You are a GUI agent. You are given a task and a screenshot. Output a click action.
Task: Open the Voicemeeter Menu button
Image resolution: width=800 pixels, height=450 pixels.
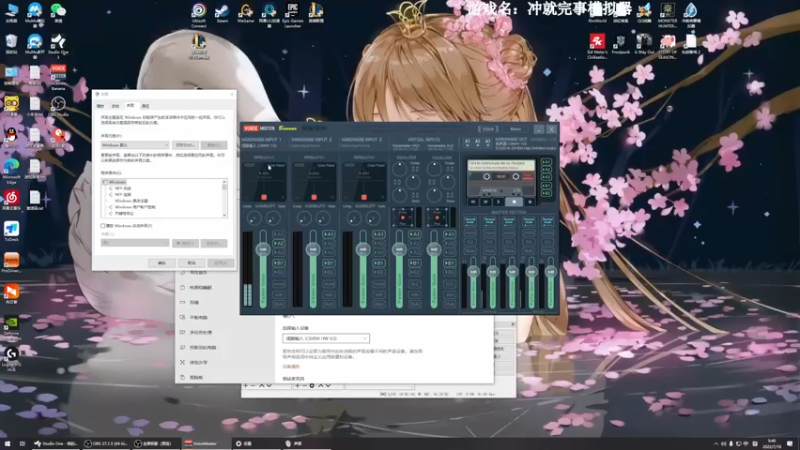point(515,129)
